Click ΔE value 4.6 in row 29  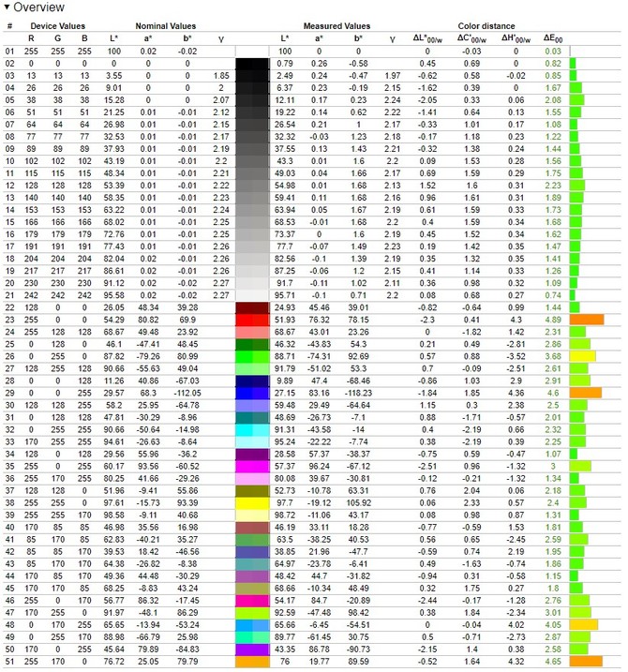pos(553,393)
